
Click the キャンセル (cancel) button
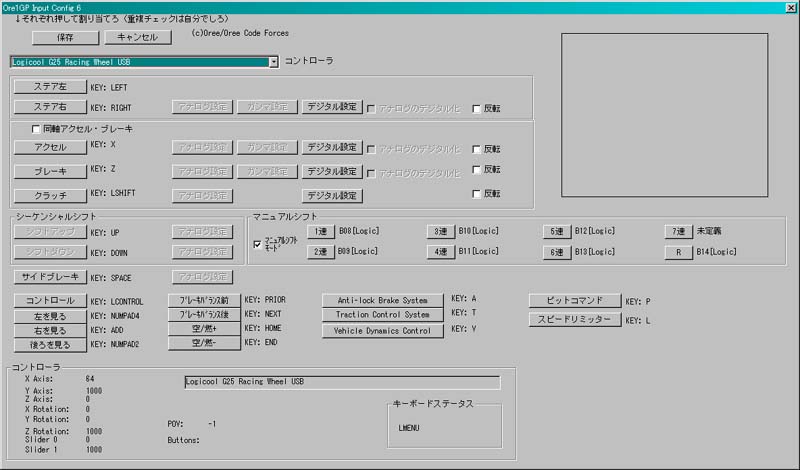coord(138,37)
